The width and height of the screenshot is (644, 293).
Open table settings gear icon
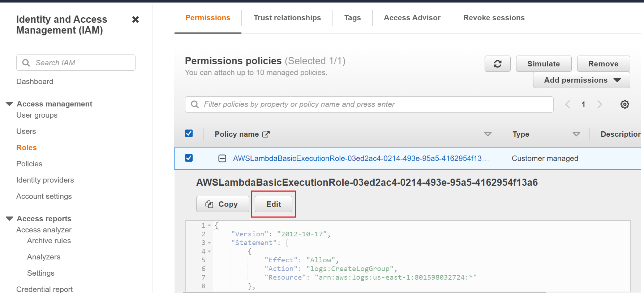(x=625, y=104)
